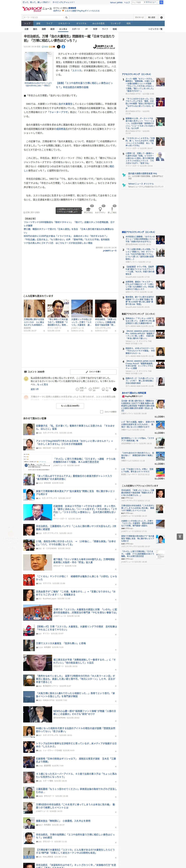Click first commenter's avatar icon
The width and height of the screenshot is (186, 868).
pyautogui.click(x=26, y=379)
